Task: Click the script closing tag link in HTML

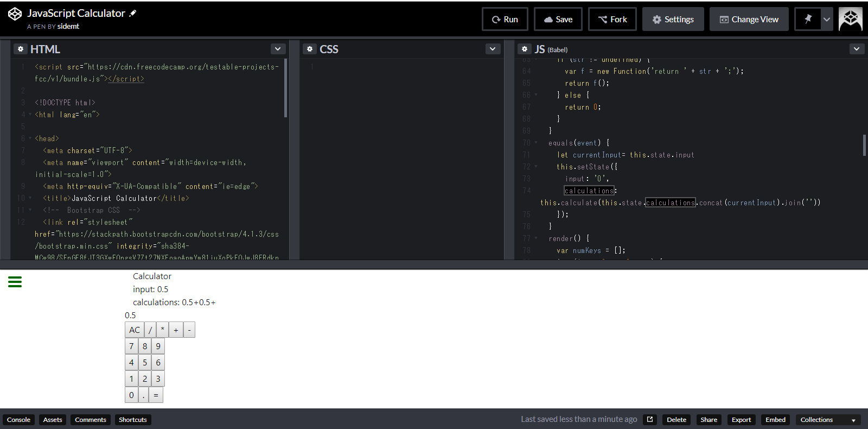Action: tap(126, 79)
